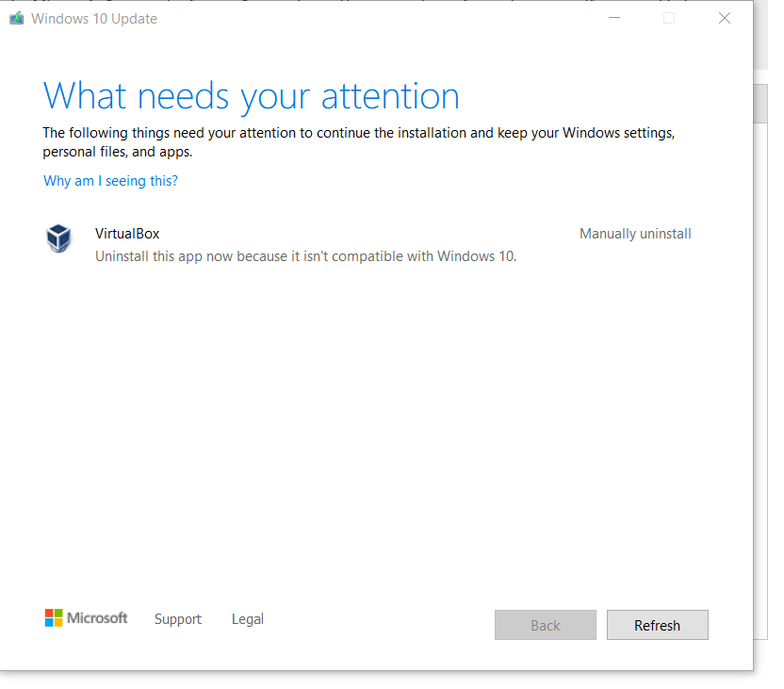Click the Microsoft logo in the footer

click(86, 618)
